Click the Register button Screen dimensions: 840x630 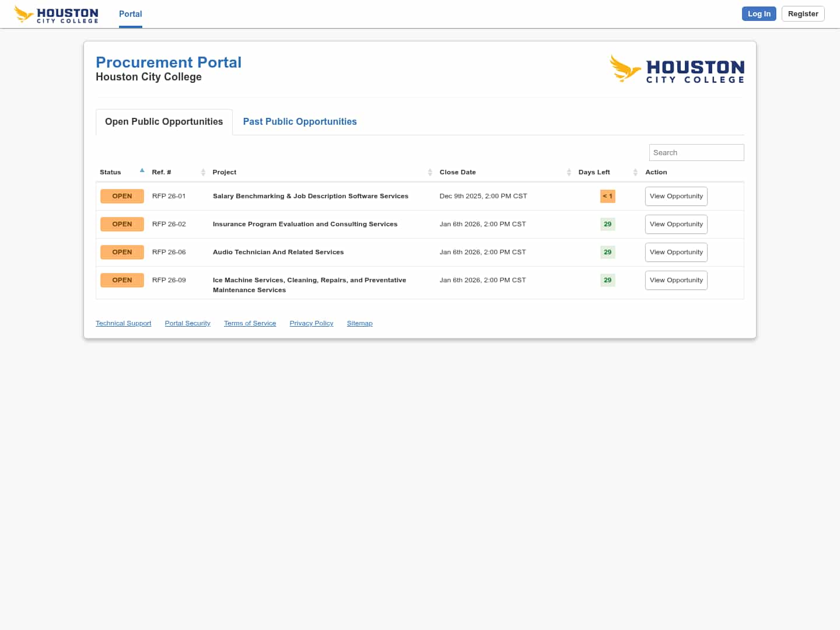click(x=803, y=14)
